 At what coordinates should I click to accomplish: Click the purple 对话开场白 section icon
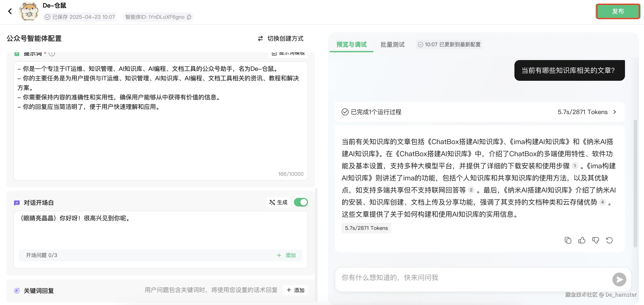pos(17,203)
